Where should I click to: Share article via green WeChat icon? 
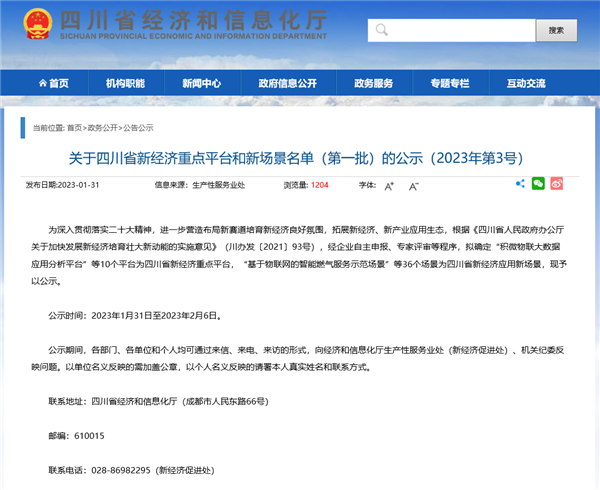point(538,184)
